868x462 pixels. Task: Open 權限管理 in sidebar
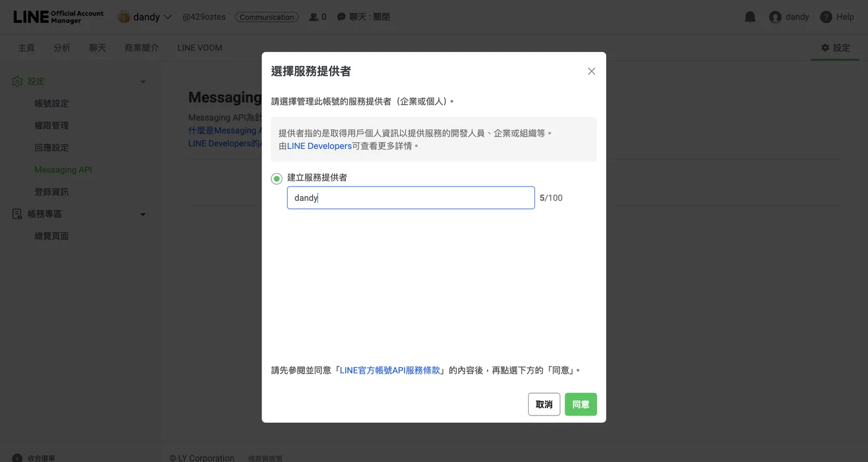(51, 125)
